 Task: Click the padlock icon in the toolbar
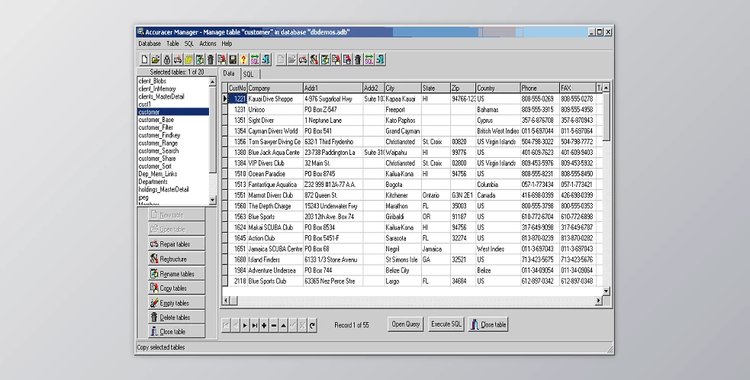click(166, 59)
